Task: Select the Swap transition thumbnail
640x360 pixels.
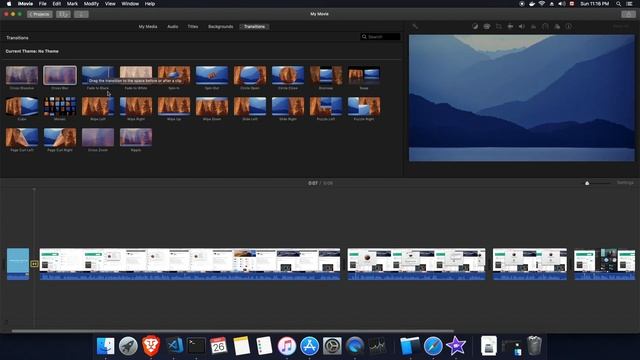Action: click(x=364, y=76)
